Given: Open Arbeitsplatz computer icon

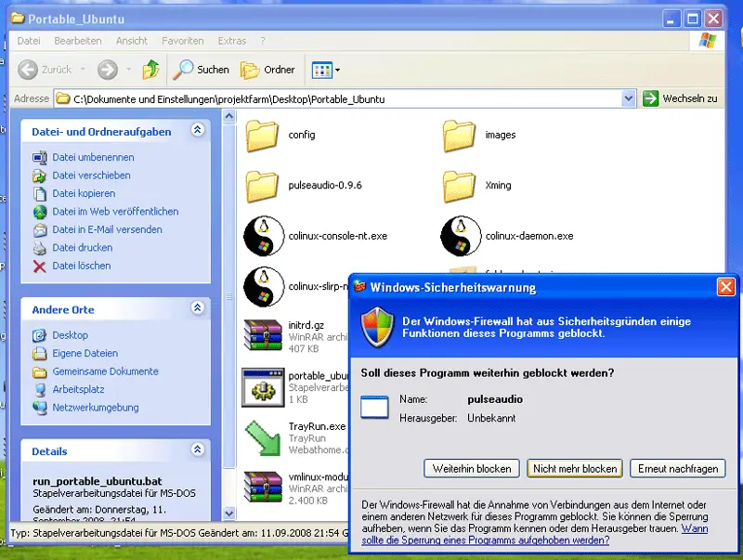Looking at the screenshot, I should point(40,390).
